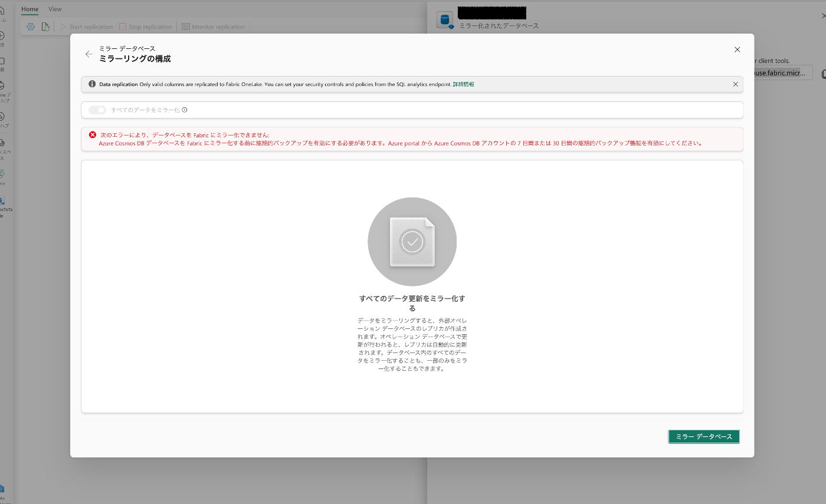Image resolution: width=826 pixels, height=504 pixels.
Task: Click the ミラー化されたデータベース label in side panel
Action: pyautogui.click(x=499, y=26)
